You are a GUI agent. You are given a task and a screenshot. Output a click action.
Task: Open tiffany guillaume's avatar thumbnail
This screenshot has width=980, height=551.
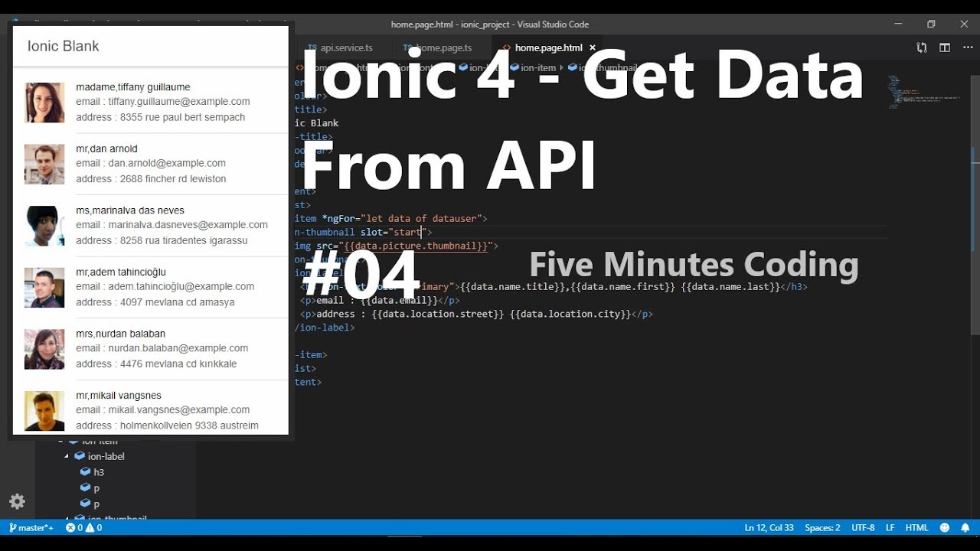[44, 103]
